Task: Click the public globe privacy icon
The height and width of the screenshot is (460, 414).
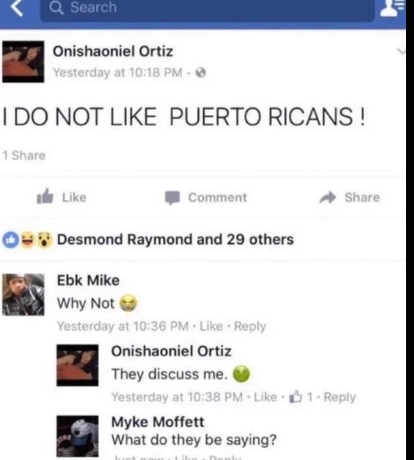Action: 201,72
